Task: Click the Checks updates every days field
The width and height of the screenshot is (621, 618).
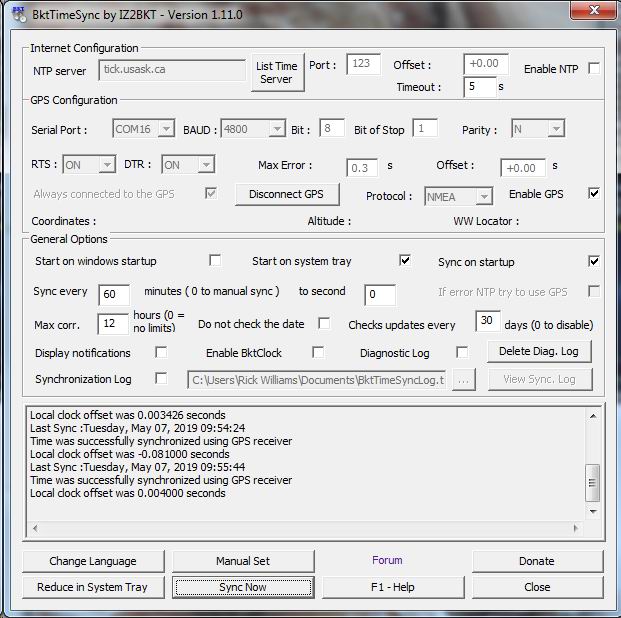Action: pyautogui.click(x=488, y=320)
